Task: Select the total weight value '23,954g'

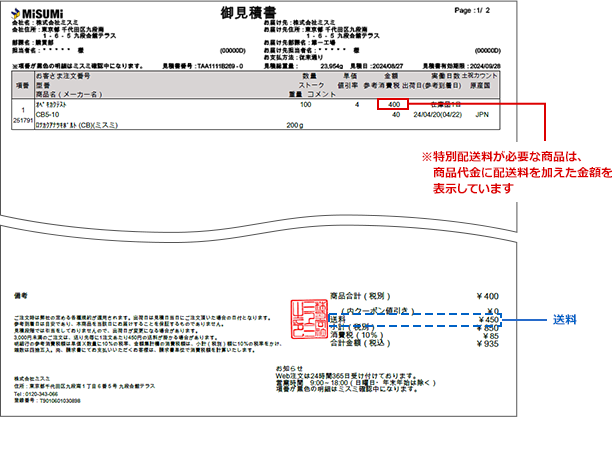Action: (x=331, y=66)
